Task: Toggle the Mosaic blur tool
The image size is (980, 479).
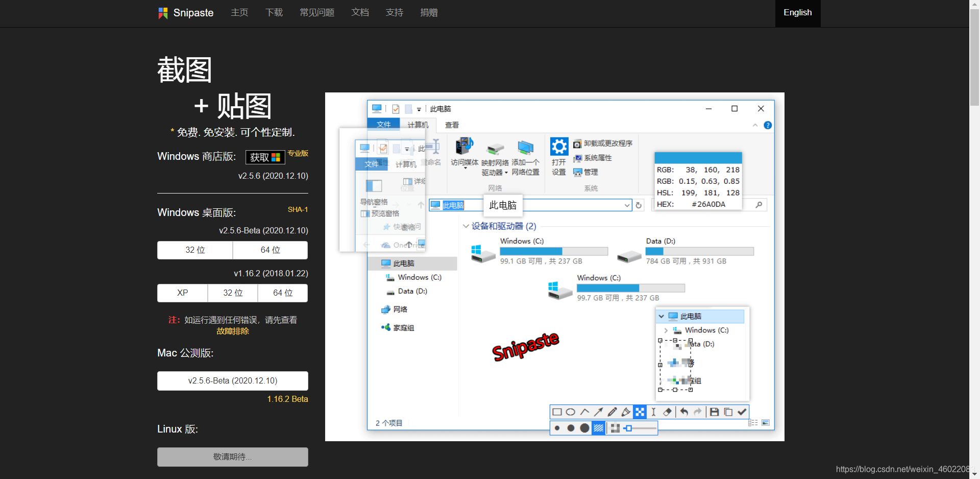Action: [x=640, y=412]
